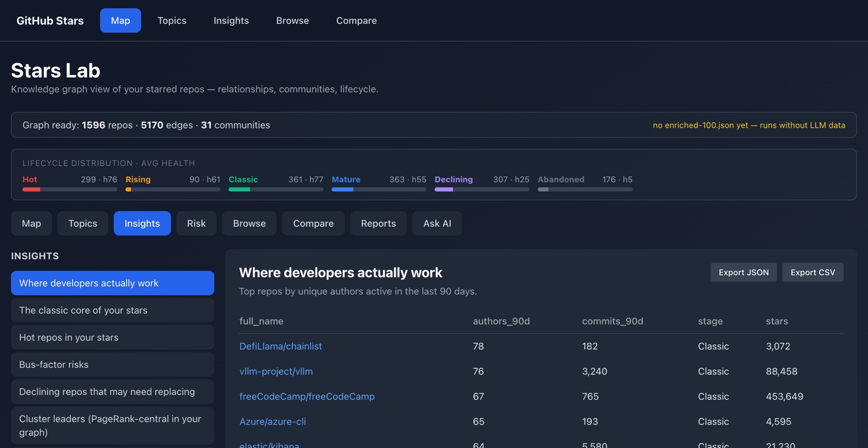
Task: Open Compare in the top navigation bar
Action: coord(356,21)
